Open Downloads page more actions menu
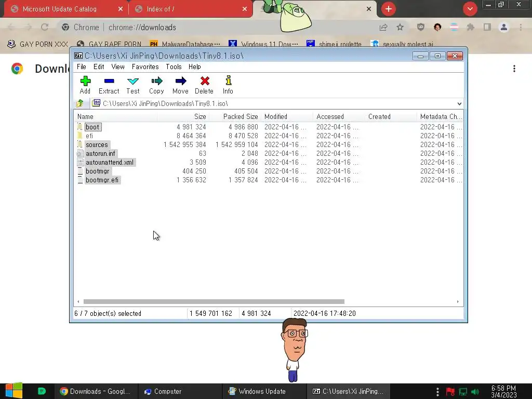 point(514,69)
